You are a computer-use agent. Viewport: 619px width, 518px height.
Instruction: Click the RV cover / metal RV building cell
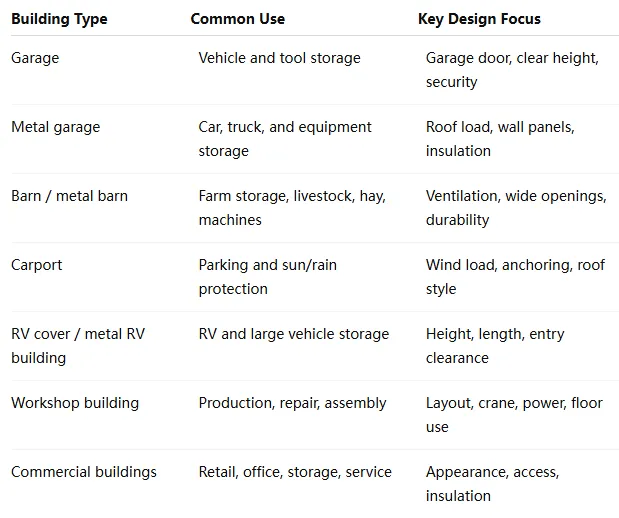click(78, 346)
